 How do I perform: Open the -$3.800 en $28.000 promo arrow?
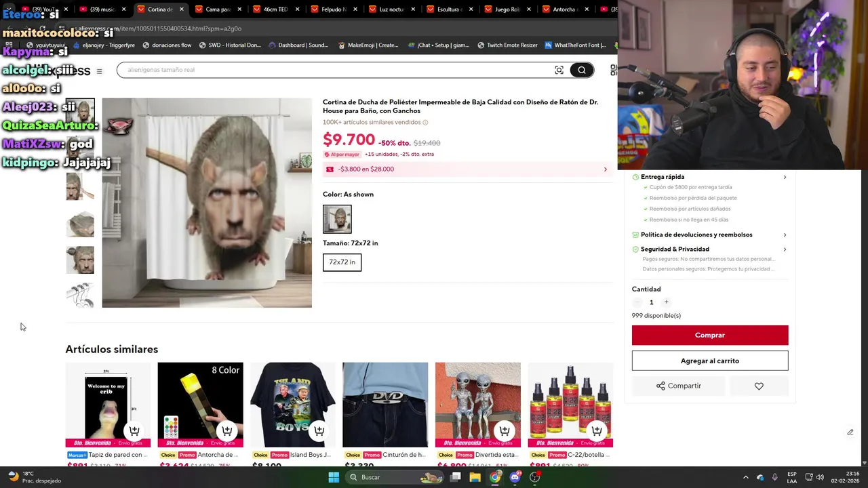[x=606, y=169]
